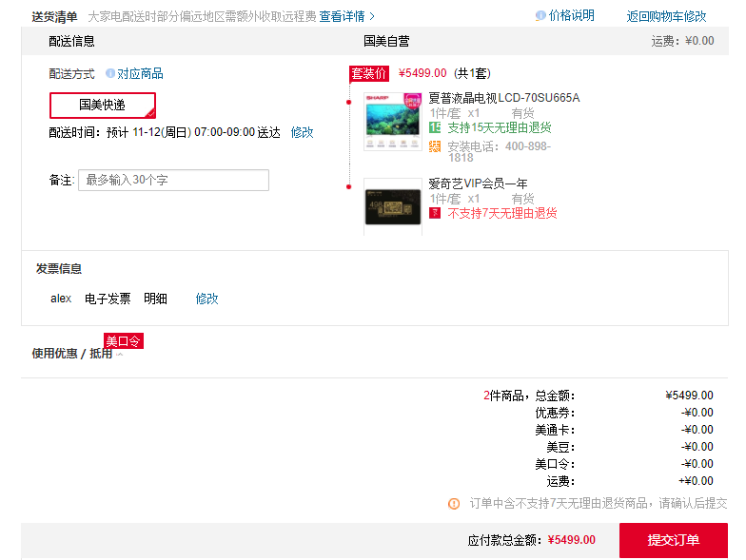This screenshot has width=746, height=560.
Task: Select 国美快递 delivery method
Action: coord(103,105)
